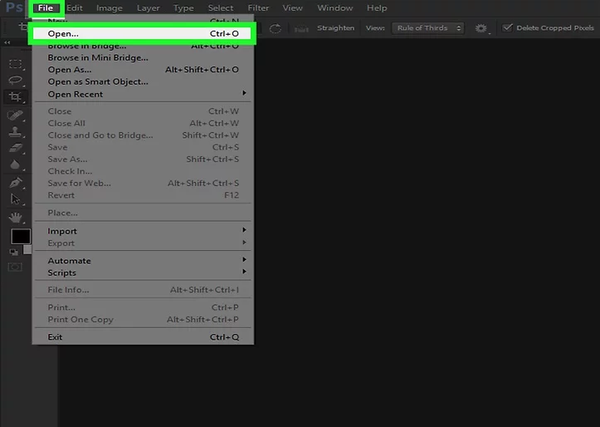Click Check In... menu entry
The width and height of the screenshot is (600, 427).
coord(143,171)
